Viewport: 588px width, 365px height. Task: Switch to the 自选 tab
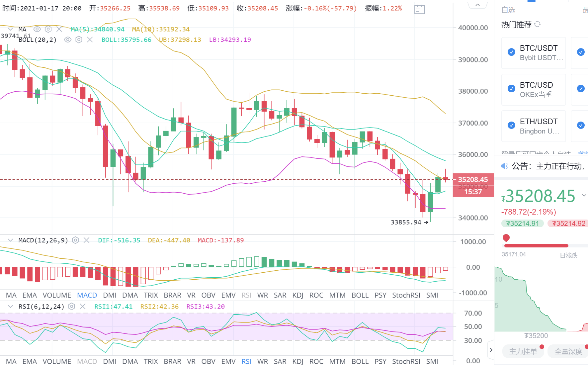[x=508, y=10]
